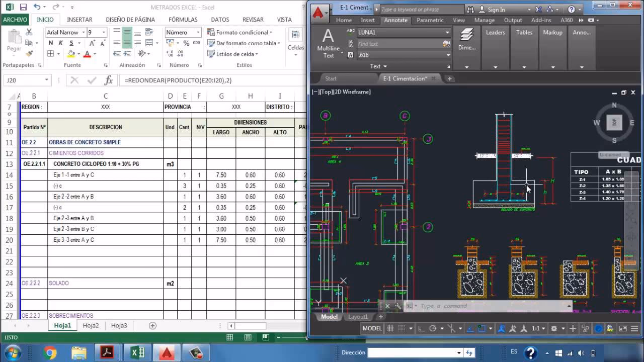Expand the LUNA1 text style dropdown
Viewport: 644px width, 362px height.
click(447, 32)
